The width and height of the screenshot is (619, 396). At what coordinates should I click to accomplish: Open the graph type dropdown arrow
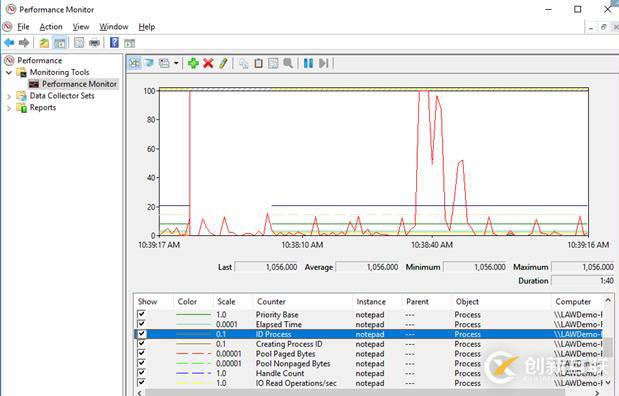[x=176, y=63]
